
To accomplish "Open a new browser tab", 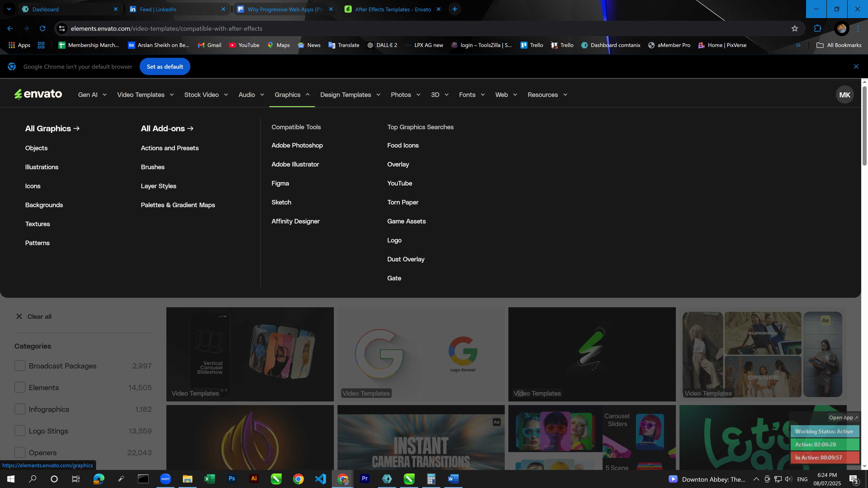I will point(455,9).
